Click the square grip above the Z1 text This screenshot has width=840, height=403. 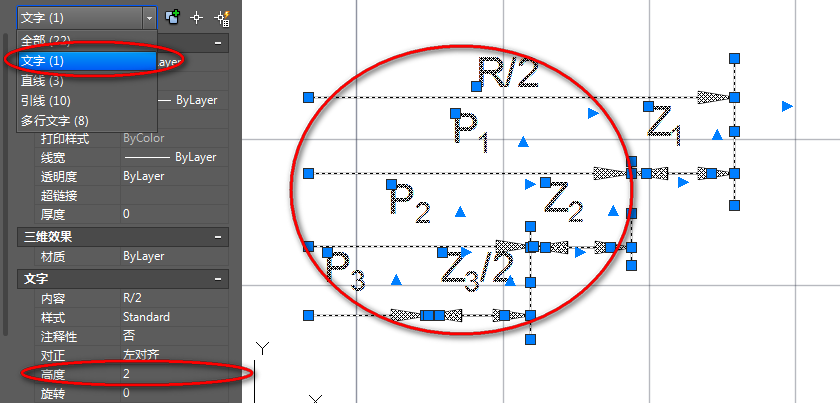click(648, 106)
